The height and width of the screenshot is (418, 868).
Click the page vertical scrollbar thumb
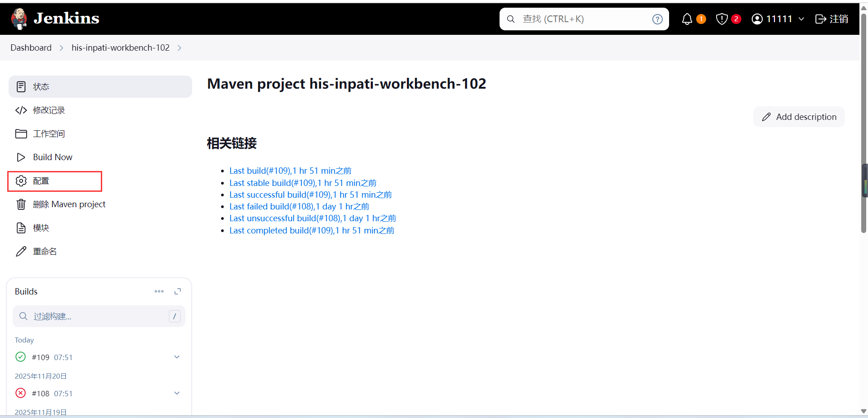coord(864,122)
